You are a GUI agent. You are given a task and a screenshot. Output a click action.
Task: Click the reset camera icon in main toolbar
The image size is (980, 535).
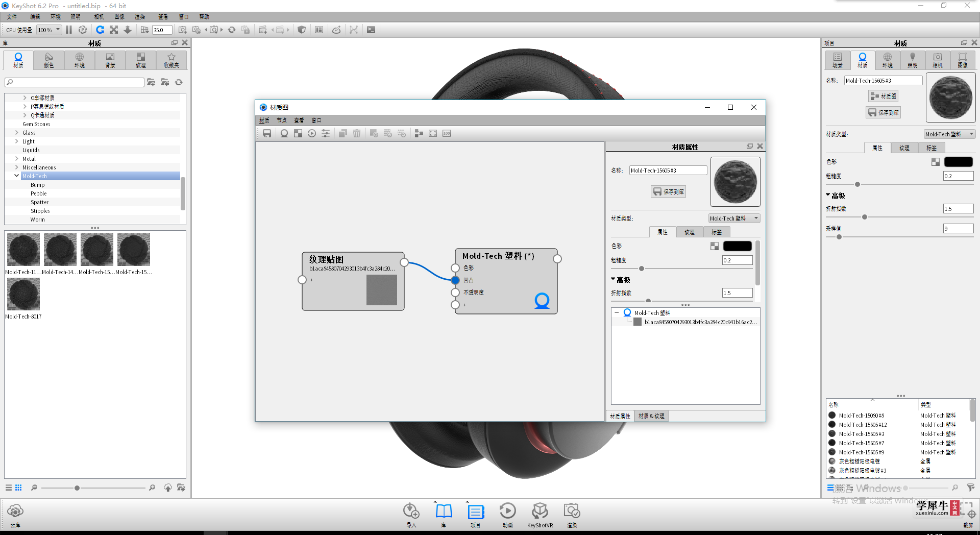232,30
